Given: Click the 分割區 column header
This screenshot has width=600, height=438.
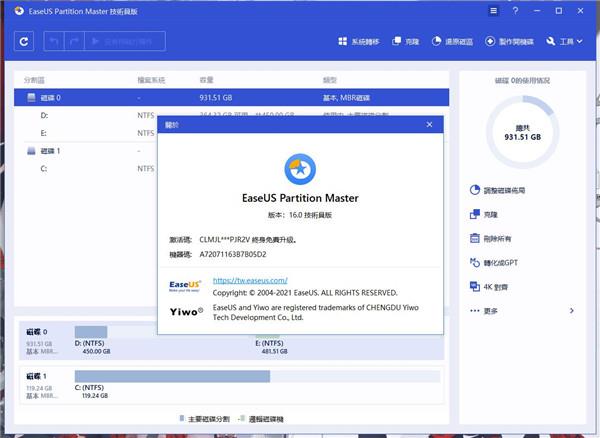Looking at the screenshot, I should pos(34,80).
